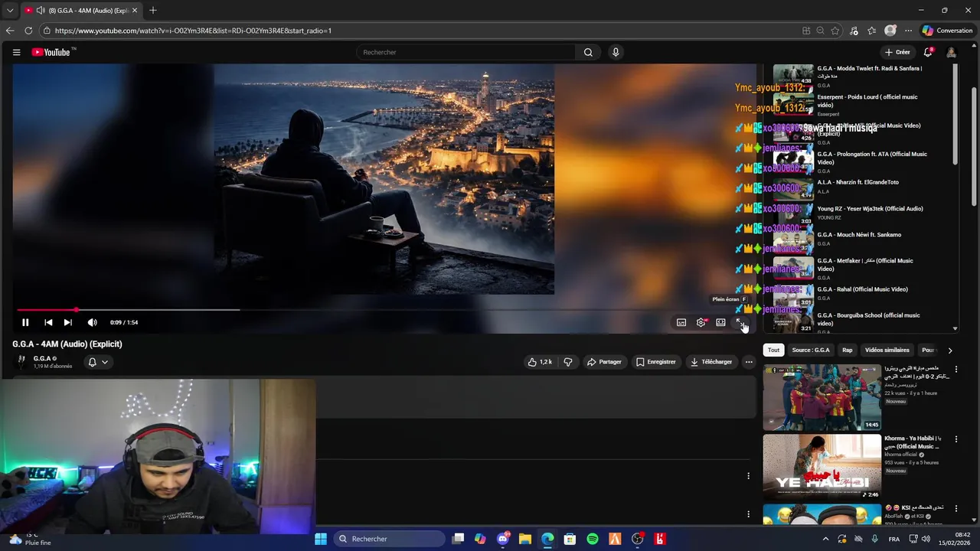The image size is (980, 551).
Task: Open the football highlights video thumbnail (14:45)
Action: point(822,398)
